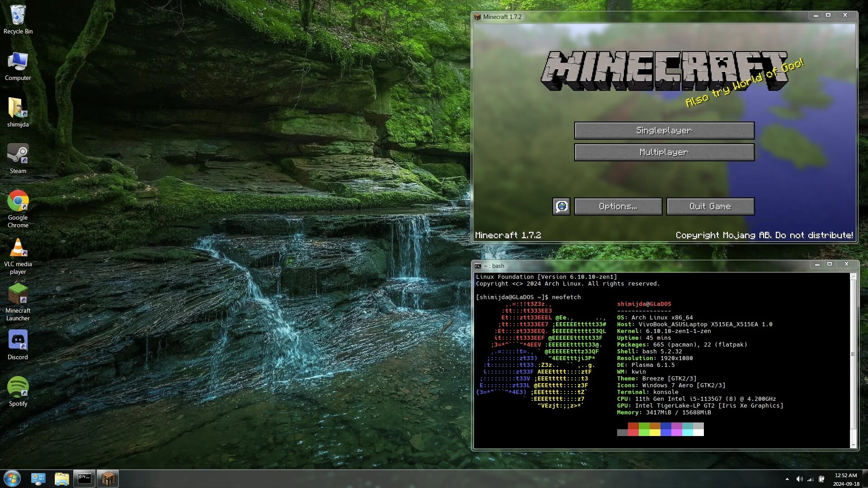Screen dimensions: 868x488
Task: Switch to the terminal taskbar entry
Action: pyautogui.click(x=85, y=479)
